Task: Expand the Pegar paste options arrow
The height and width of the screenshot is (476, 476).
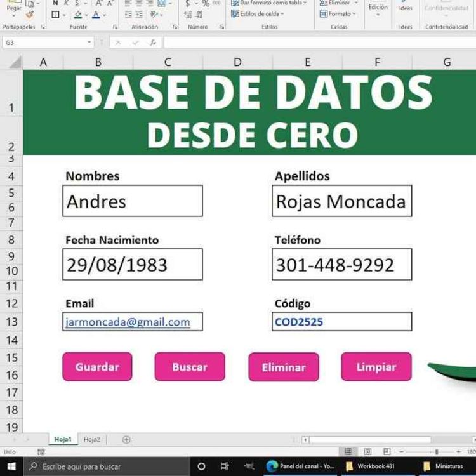Action: click(14, 15)
